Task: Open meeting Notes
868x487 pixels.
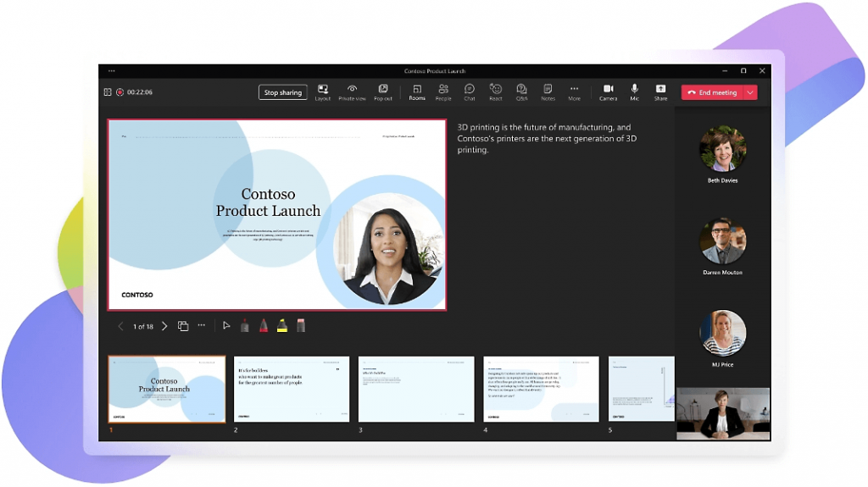Action: (x=548, y=91)
